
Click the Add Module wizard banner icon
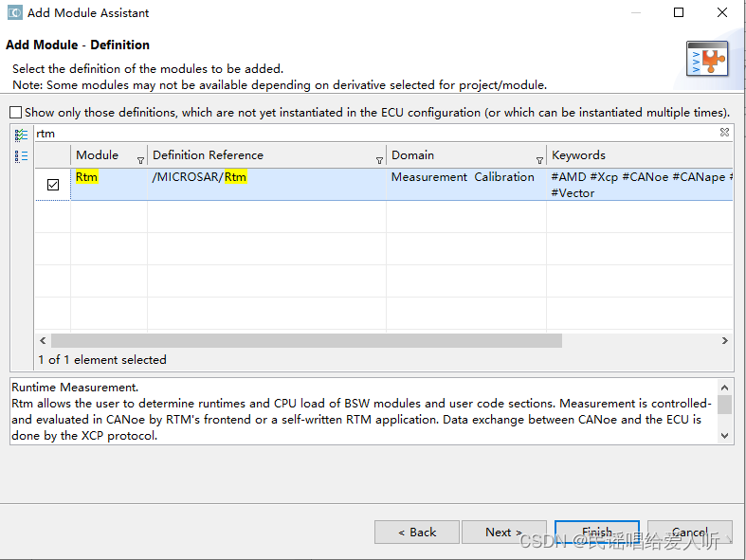coord(706,59)
